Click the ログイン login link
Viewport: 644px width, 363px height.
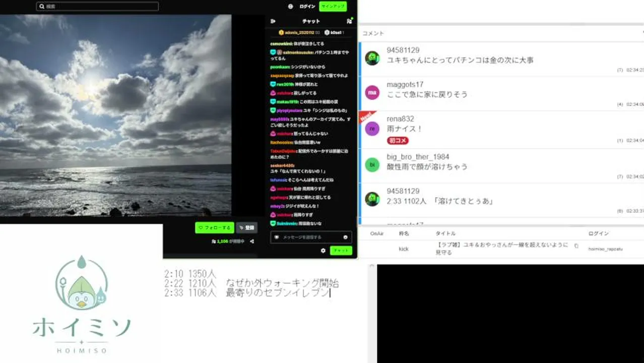307,7
